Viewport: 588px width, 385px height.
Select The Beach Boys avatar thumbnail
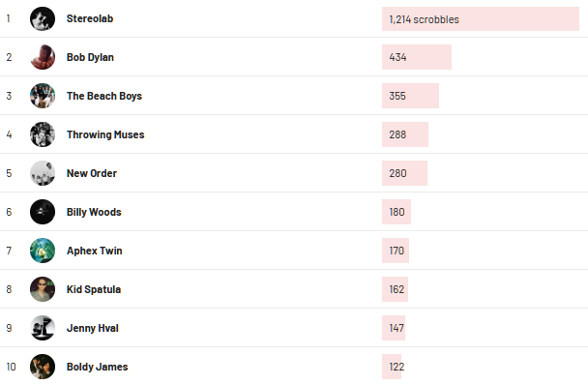43,96
